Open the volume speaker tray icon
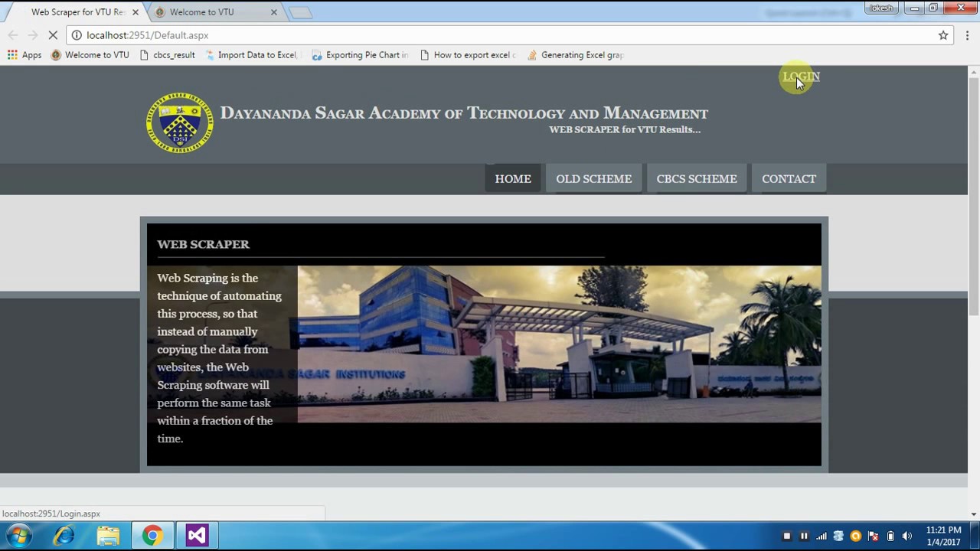 [x=907, y=536]
